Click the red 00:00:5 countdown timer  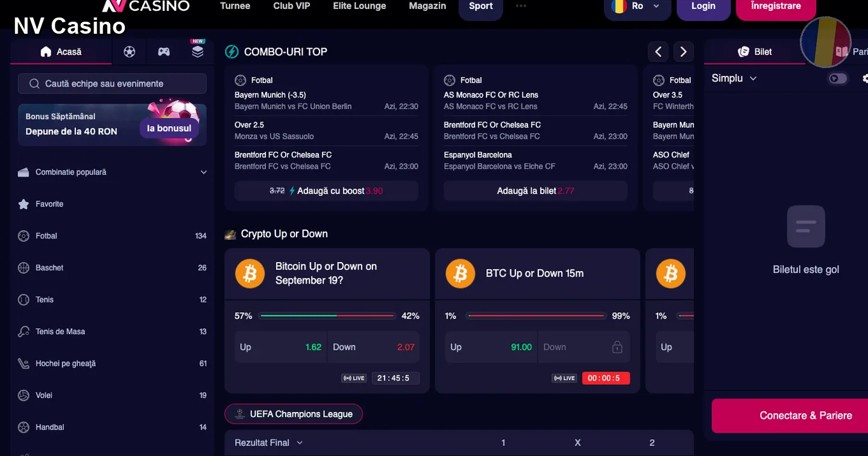point(606,378)
